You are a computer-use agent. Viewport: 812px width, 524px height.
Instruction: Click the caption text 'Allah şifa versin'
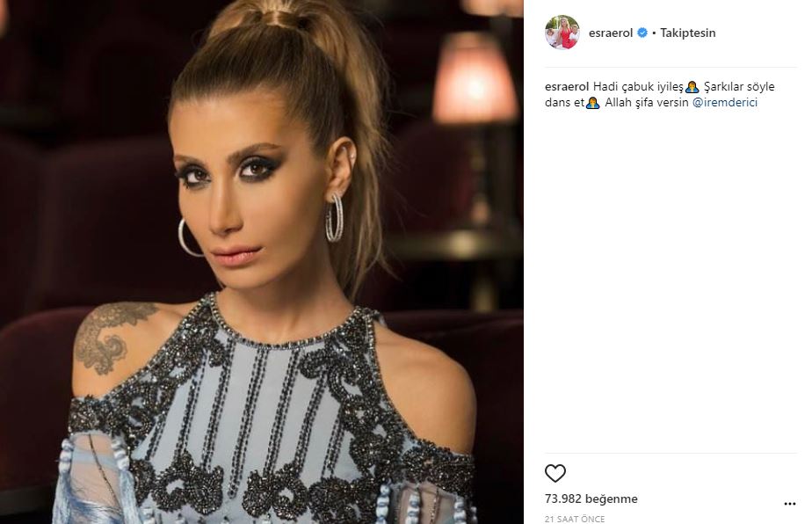click(646, 102)
